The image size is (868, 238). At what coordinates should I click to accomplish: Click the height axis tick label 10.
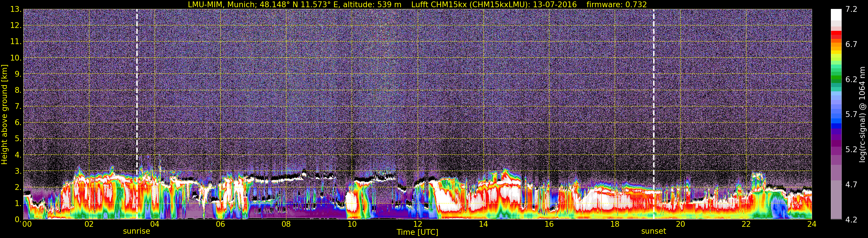tap(16, 58)
